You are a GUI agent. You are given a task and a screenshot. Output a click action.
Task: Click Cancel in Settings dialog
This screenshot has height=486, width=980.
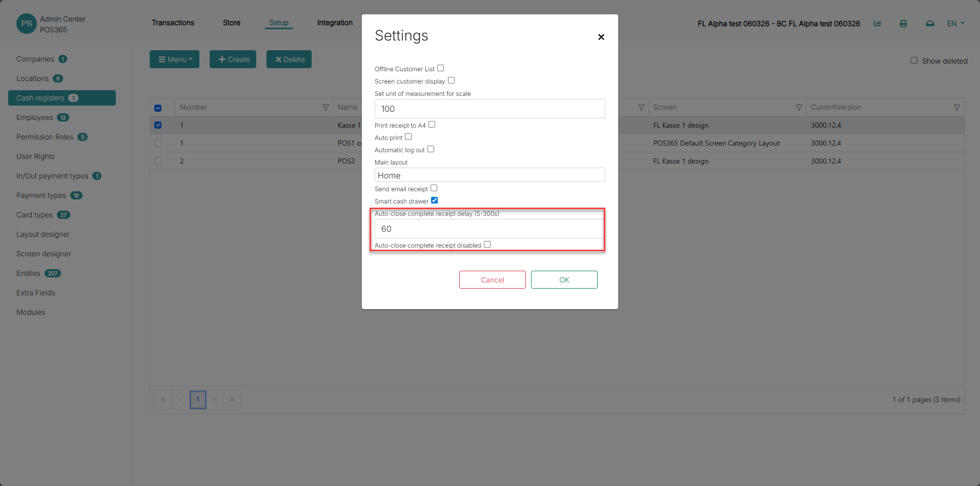[493, 280]
